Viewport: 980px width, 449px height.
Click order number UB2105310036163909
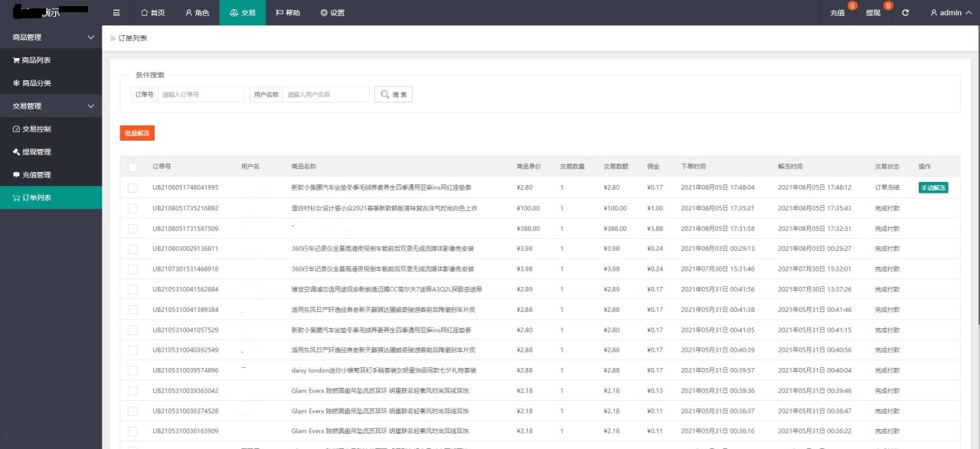(185, 431)
